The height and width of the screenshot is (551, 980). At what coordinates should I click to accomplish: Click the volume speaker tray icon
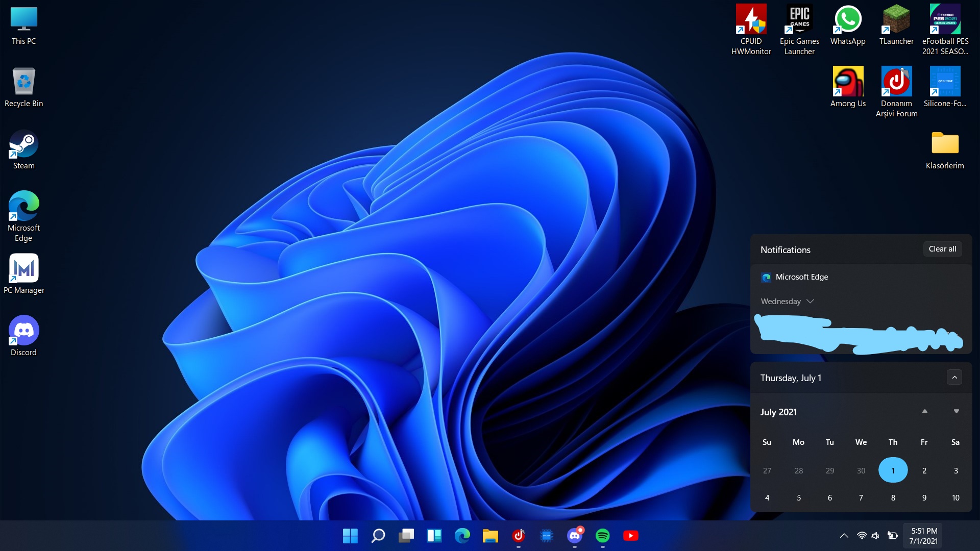(876, 536)
